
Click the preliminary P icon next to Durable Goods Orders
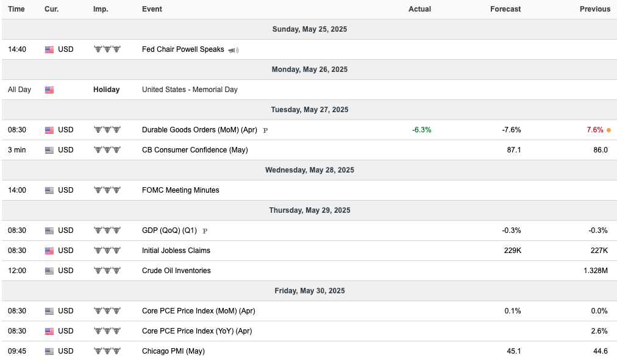pos(265,130)
